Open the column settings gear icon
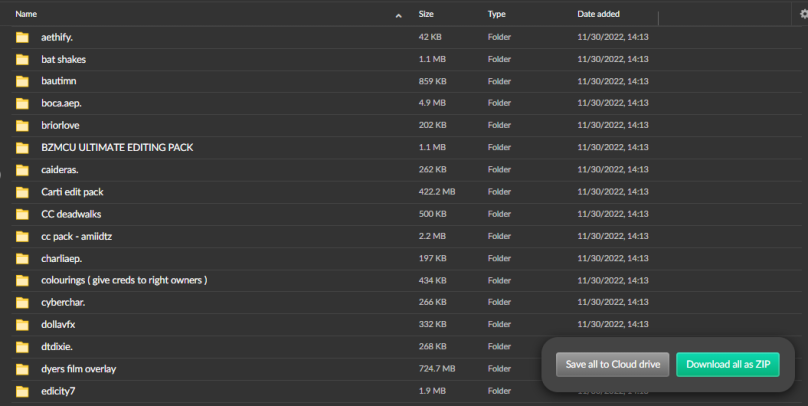Screen dimensions: 808x406 (x=803, y=14)
